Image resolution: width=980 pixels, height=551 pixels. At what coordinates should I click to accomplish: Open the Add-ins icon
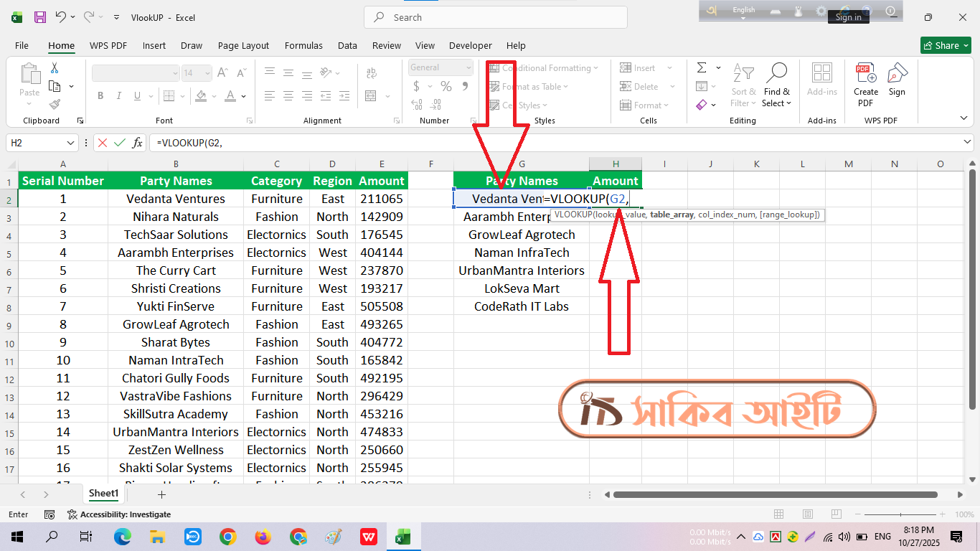821,74
